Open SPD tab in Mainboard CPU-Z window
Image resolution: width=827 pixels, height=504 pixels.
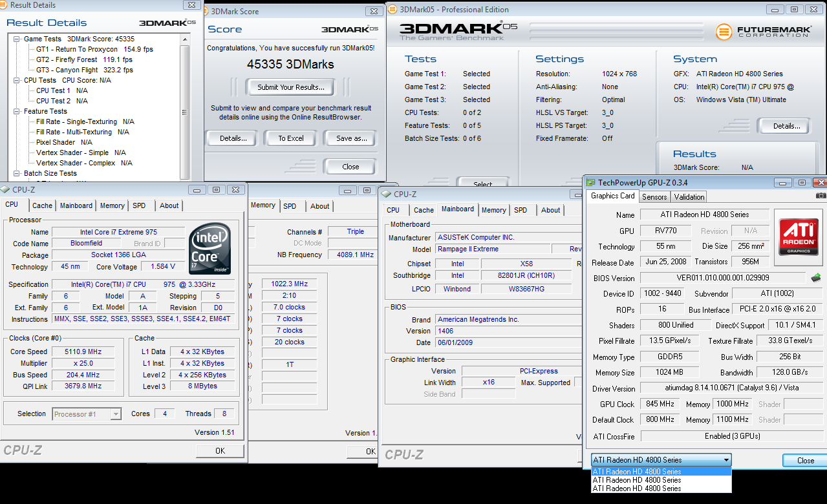coord(521,210)
